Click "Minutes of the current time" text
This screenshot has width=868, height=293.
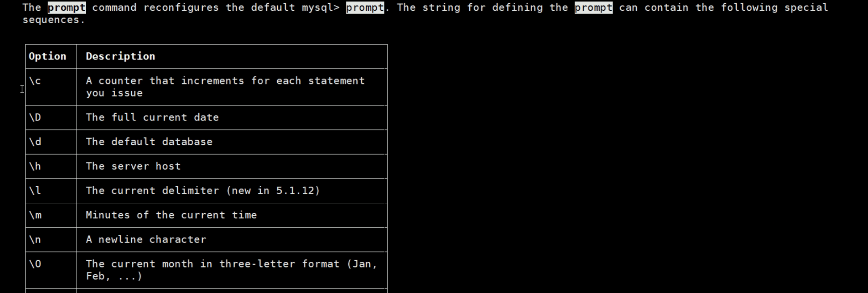(x=171, y=215)
